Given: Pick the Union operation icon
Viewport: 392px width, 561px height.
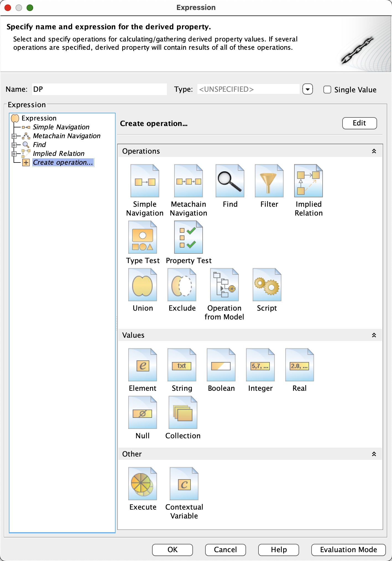Looking at the screenshot, I should pos(143,285).
